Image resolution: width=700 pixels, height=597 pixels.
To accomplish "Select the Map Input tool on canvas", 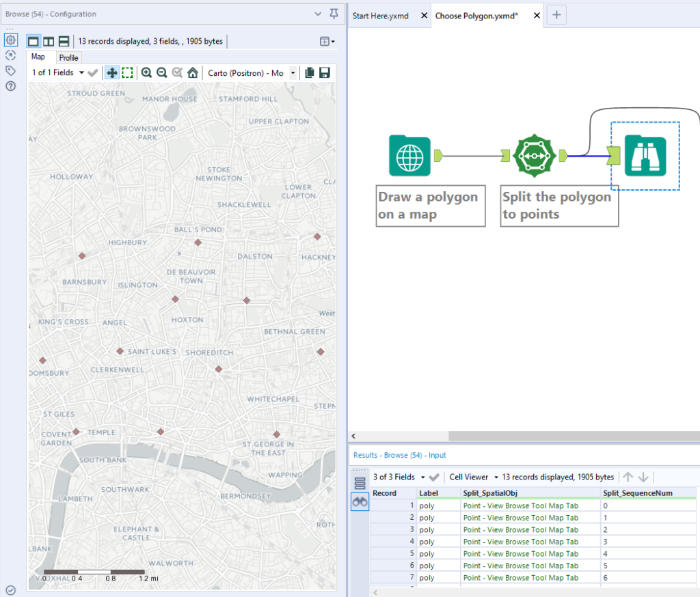I will coord(409,156).
